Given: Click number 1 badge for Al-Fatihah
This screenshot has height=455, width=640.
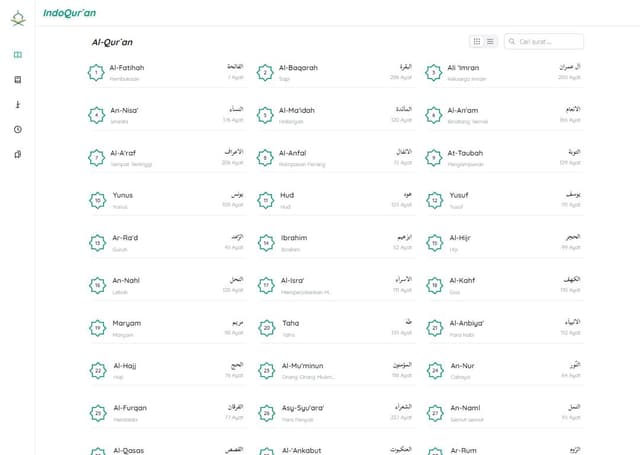Looking at the screenshot, I should 96,73.
